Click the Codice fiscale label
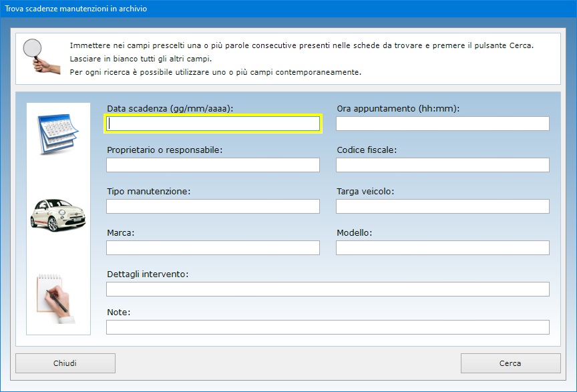Image resolution: width=577 pixels, height=392 pixels. [367, 150]
